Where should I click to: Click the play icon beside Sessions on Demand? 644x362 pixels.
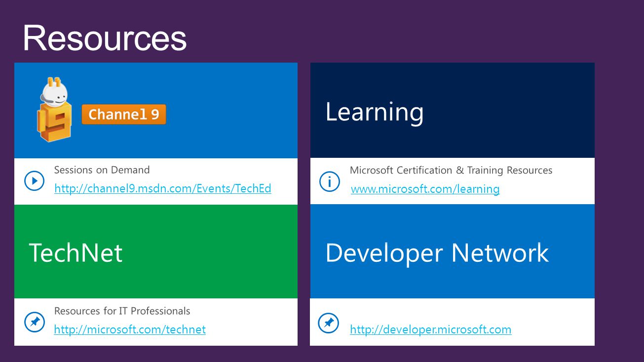(34, 181)
